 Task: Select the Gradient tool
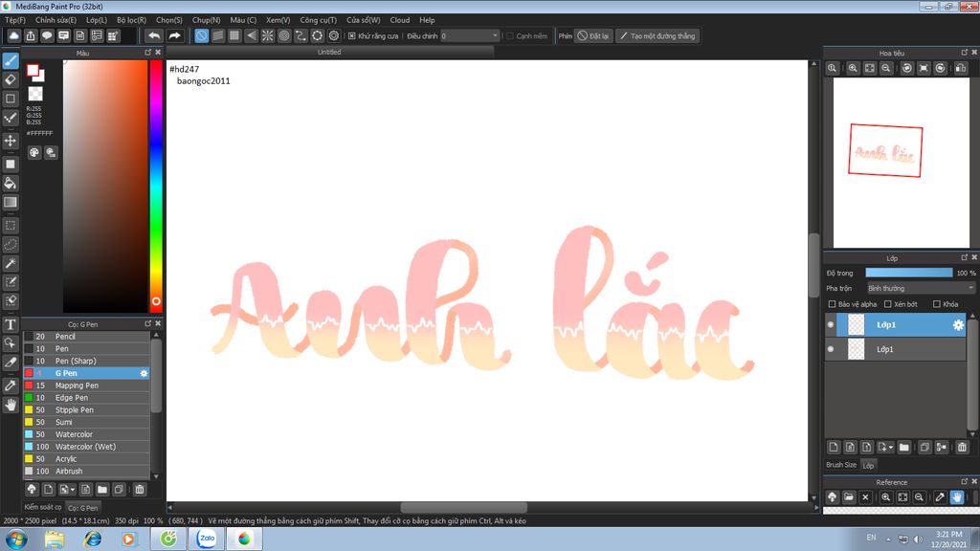(11, 202)
